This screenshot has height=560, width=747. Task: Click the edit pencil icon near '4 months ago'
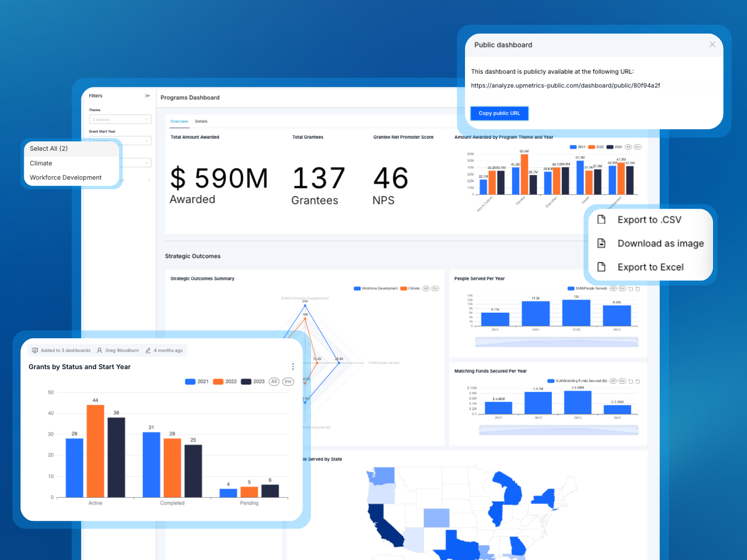point(148,350)
